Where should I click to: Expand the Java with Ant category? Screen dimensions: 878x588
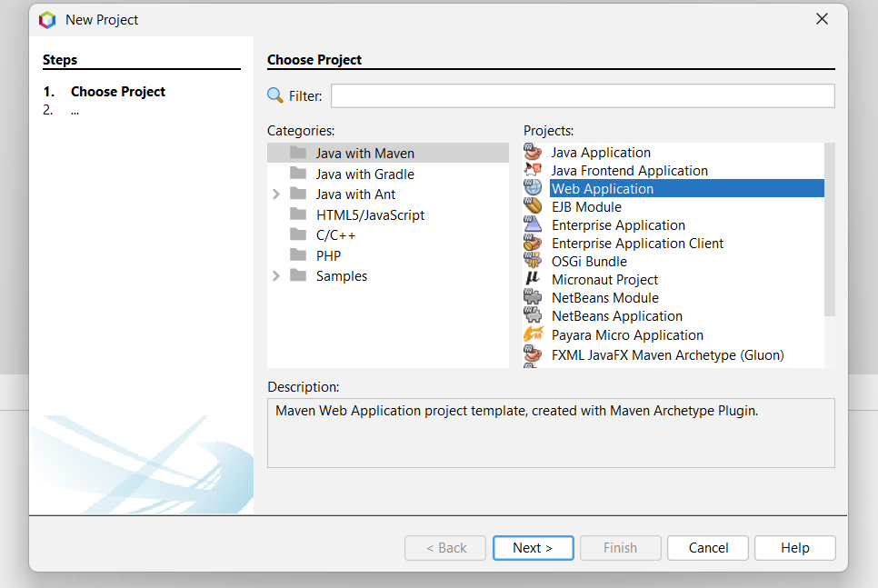coord(276,194)
